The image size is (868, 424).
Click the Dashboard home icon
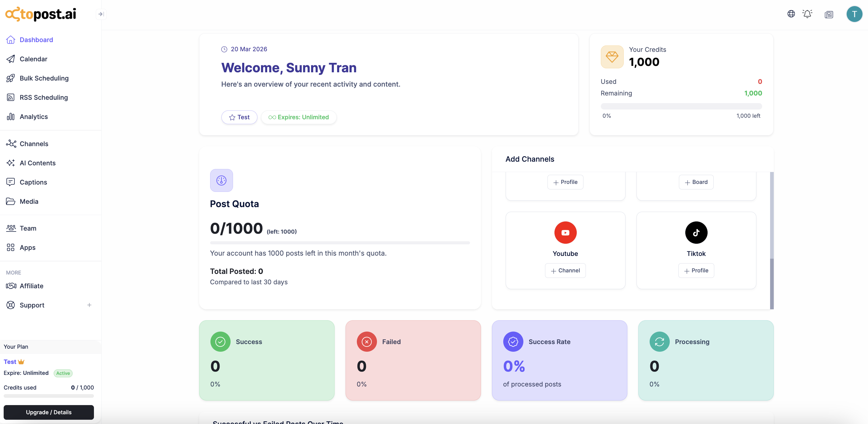10,40
